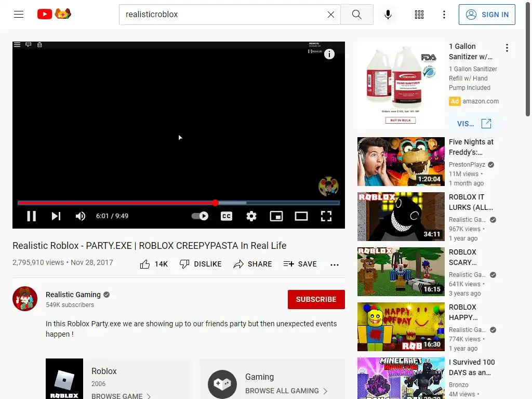Screen dimensions: 532x399
Task: Click the SIGN IN button
Action: tap(487, 15)
